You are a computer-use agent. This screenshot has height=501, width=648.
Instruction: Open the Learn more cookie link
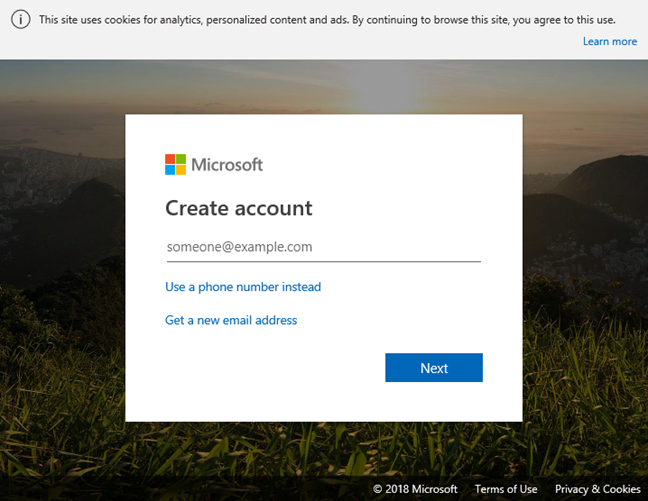(610, 41)
